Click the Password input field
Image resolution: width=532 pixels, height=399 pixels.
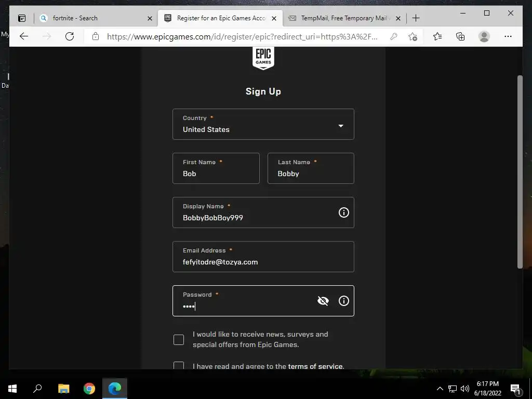[x=263, y=301]
